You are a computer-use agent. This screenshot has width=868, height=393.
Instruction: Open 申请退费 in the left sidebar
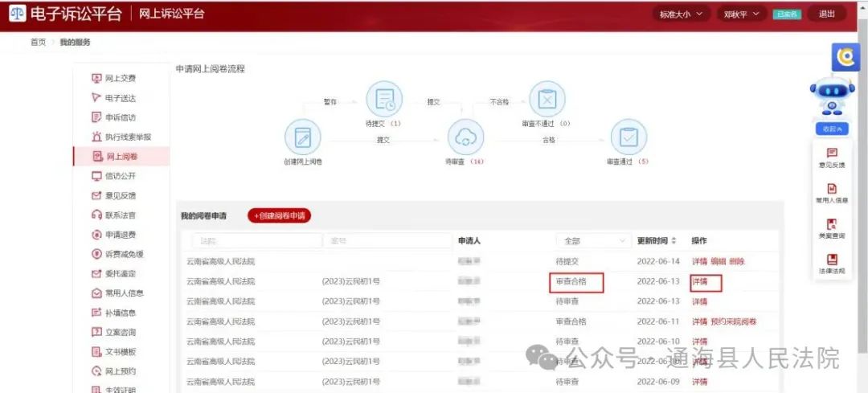tap(113, 235)
